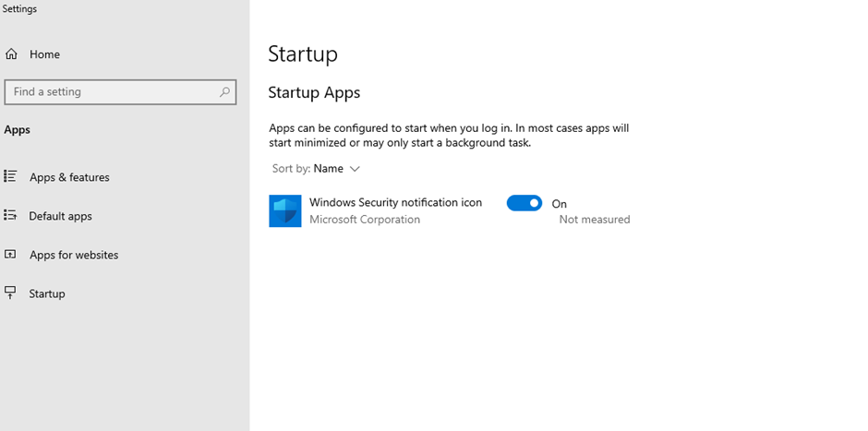Go to Default apps label
Viewport: 868px width, 431px height.
(60, 216)
